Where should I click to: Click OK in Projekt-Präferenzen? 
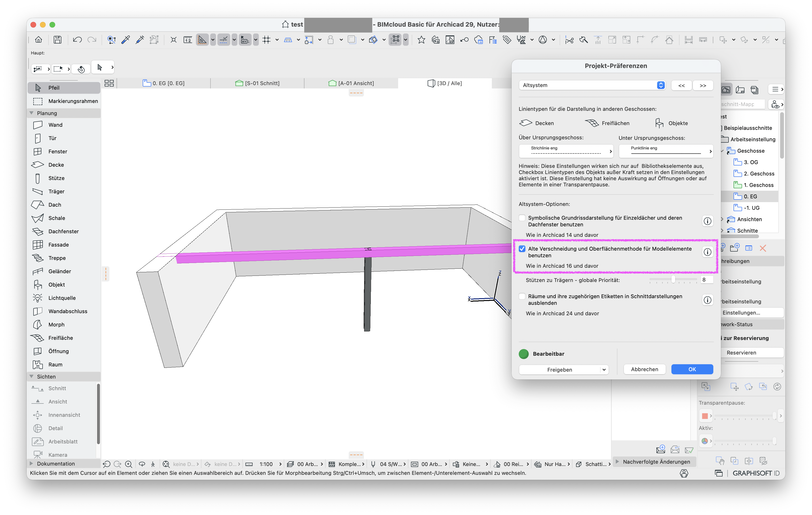pyautogui.click(x=692, y=369)
